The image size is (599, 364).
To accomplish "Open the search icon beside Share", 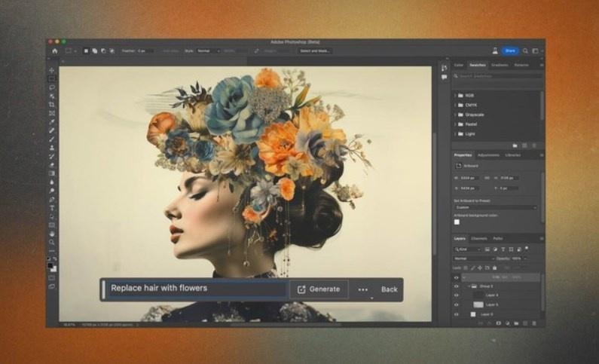I will pos(524,50).
